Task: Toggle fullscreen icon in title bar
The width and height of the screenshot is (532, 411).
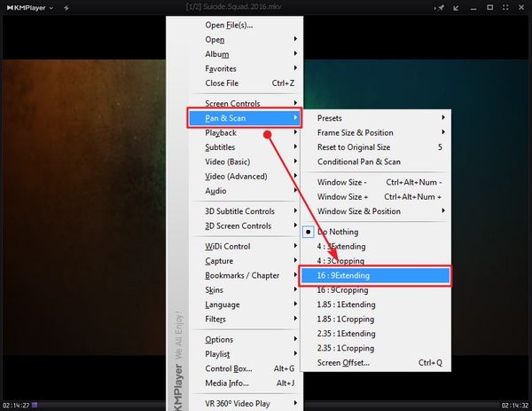Action: tap(505, 7)
